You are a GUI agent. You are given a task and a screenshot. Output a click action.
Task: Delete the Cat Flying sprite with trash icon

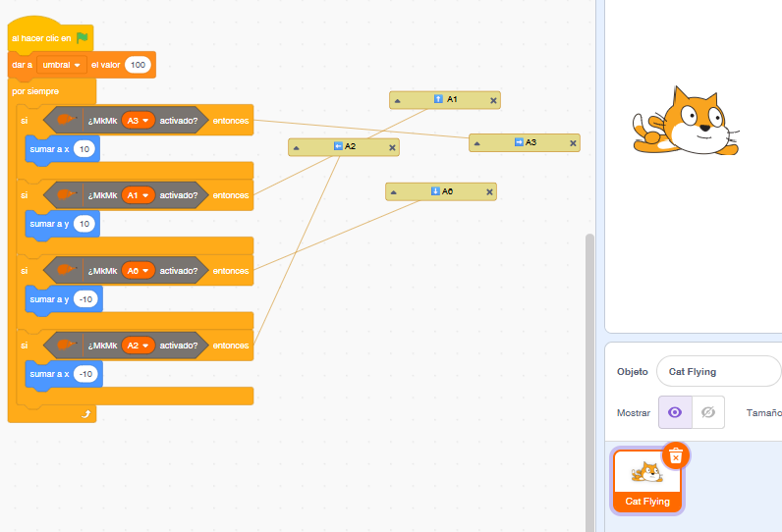coord(676,455)
